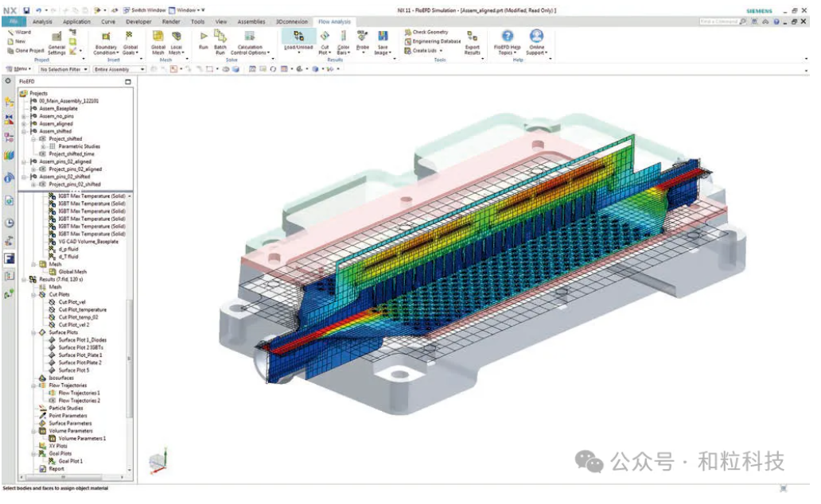Expand the Assem_no_pins project node
This screenshot has height=504, width=821.
click(24, 116)
